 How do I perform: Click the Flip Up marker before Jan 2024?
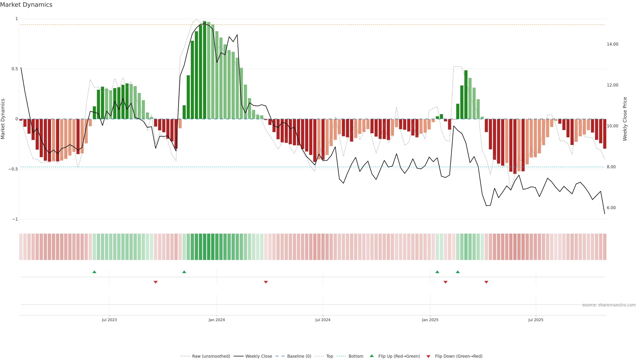(x=184, y=272)
